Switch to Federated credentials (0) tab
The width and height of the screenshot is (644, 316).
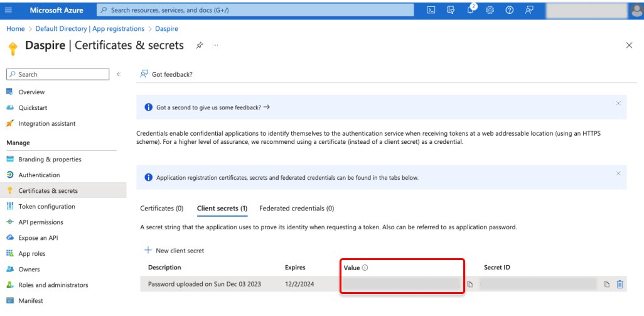tap(296, 209)
